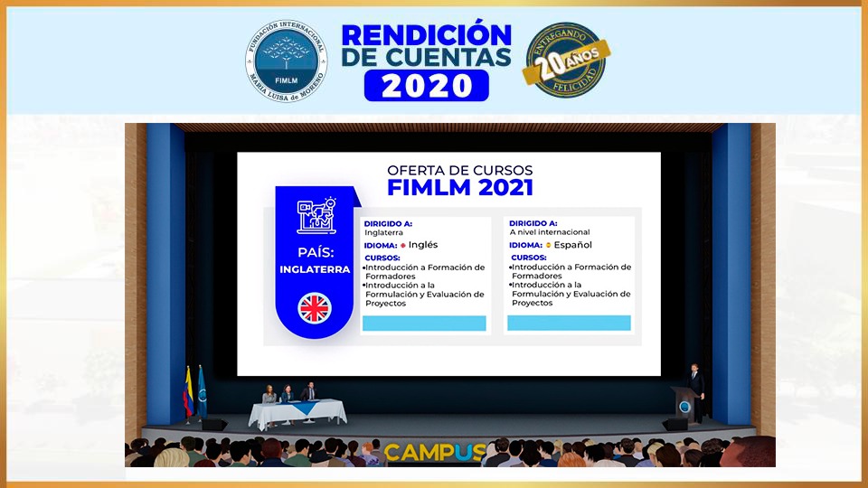
Task: Click the online course icon above País
Action: tap(316, 216)
